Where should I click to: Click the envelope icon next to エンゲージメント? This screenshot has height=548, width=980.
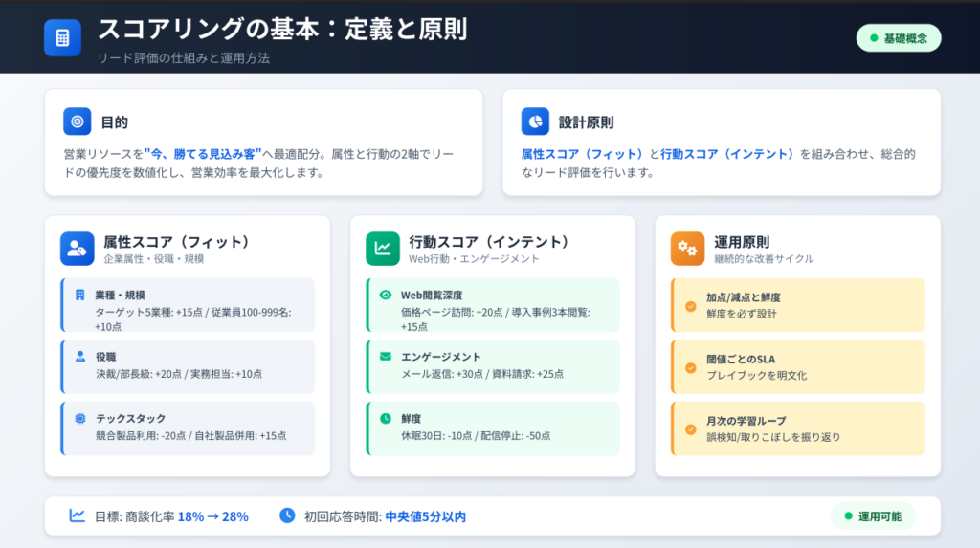point(386,357)
